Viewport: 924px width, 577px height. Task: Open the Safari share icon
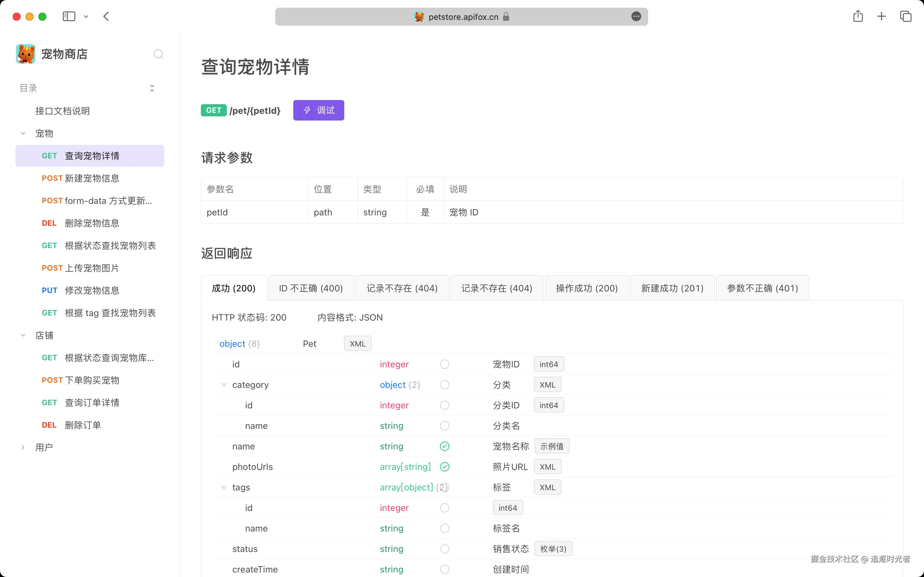858,16
